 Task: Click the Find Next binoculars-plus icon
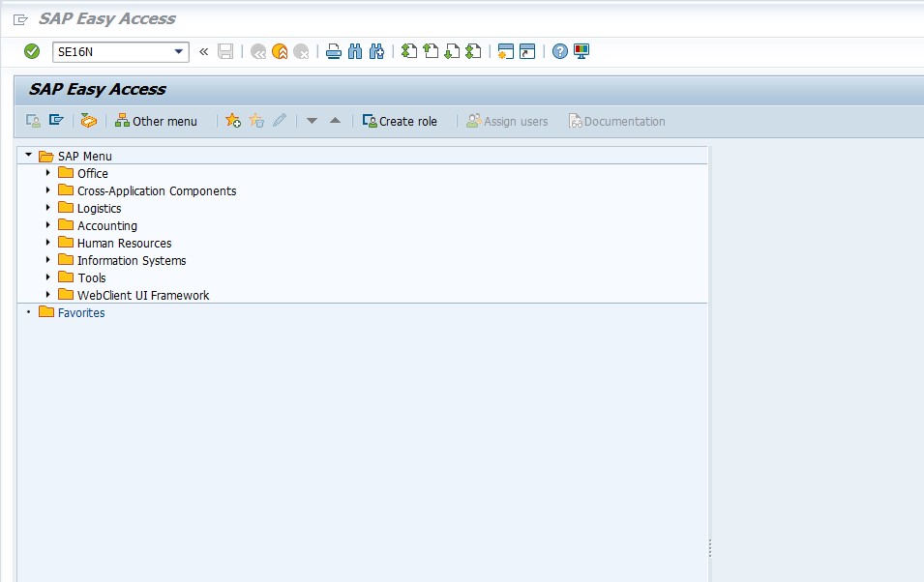point(376,52)
